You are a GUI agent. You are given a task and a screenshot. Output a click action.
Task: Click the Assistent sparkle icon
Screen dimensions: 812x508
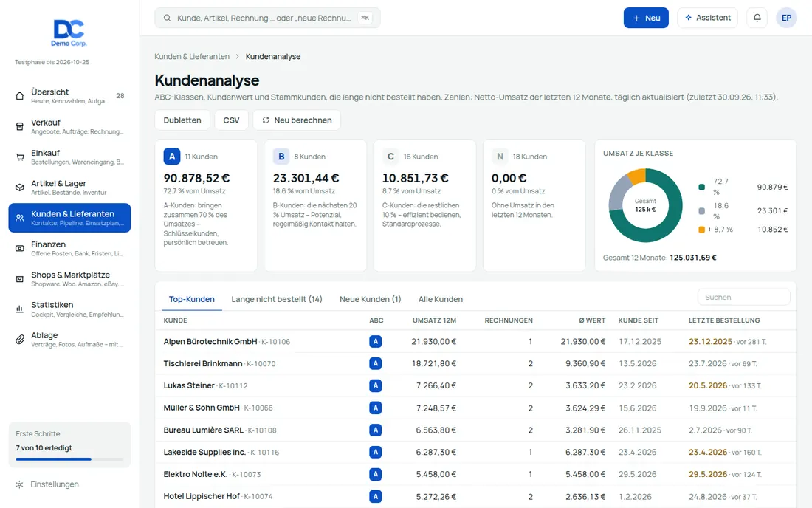click(x=688, y=18)
